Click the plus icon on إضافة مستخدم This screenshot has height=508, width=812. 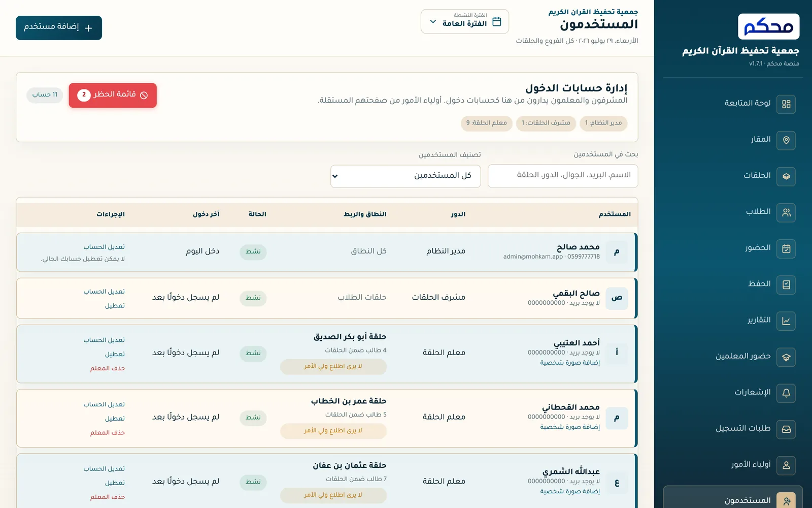88,28
